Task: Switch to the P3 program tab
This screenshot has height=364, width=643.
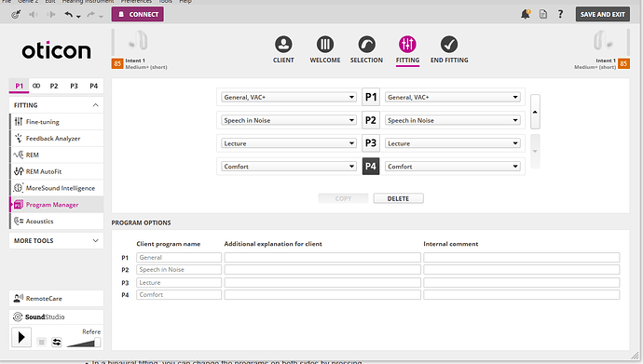Action: (x=74, y=86)
